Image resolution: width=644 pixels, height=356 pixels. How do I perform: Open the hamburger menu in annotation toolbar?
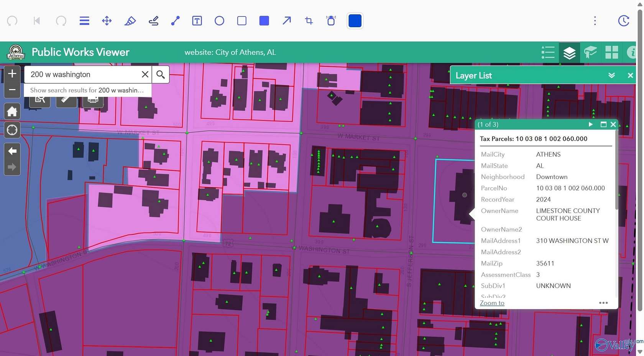pos(84,21)
